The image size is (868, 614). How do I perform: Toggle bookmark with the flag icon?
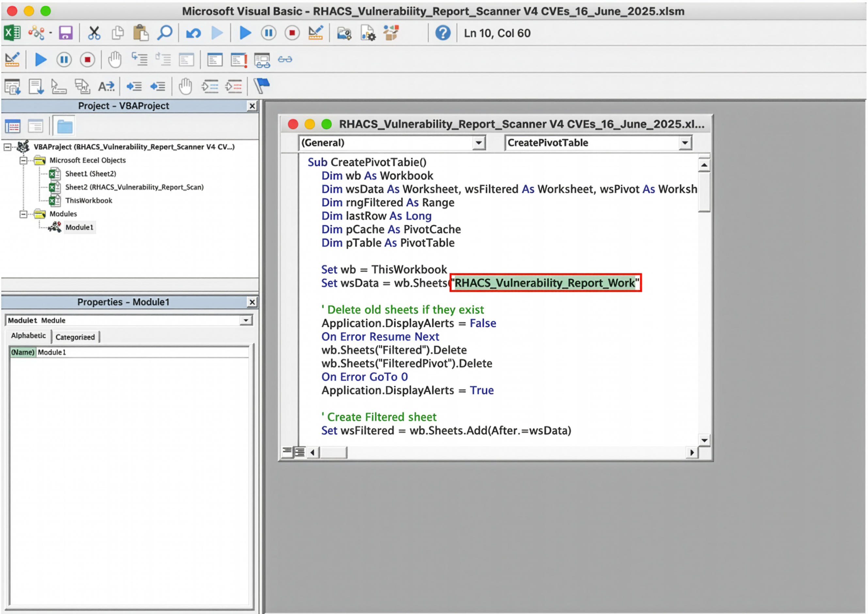click(262, 86)
